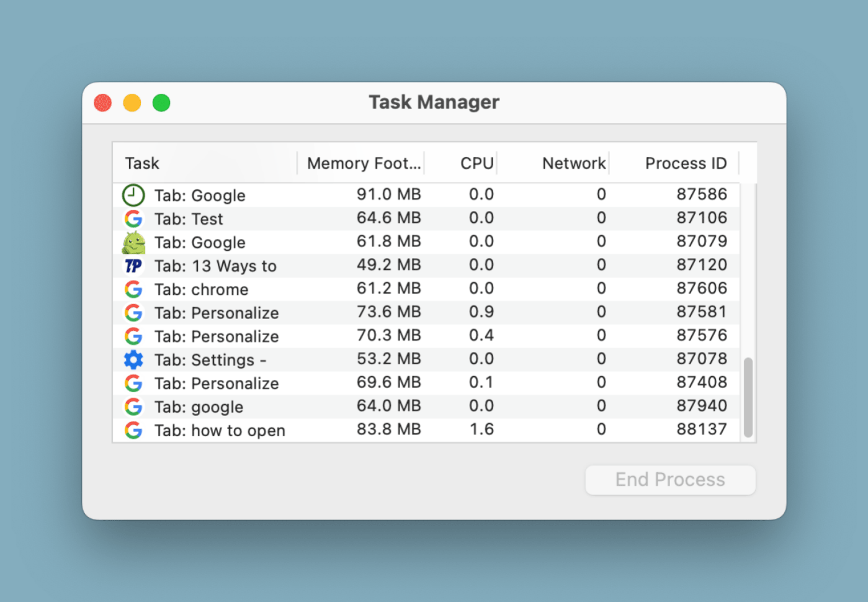Sort by Network column header
This screenshot has width=868, height=602.
573,163
